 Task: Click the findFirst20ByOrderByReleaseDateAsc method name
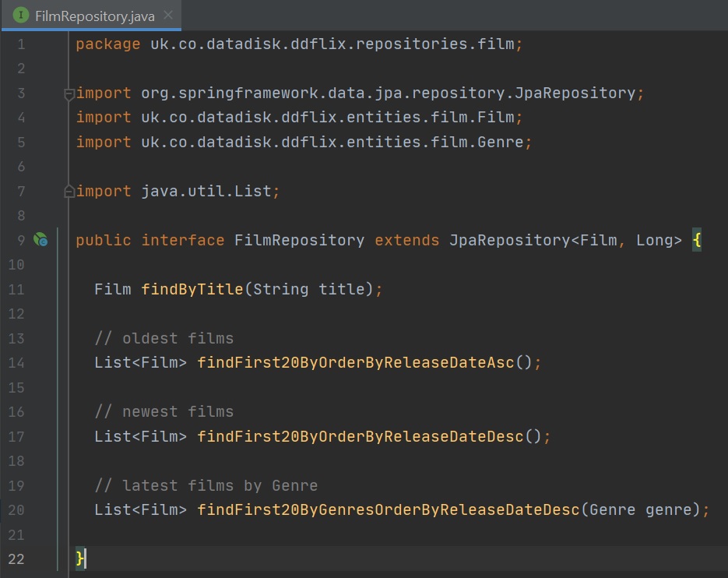tap(355, 363)
